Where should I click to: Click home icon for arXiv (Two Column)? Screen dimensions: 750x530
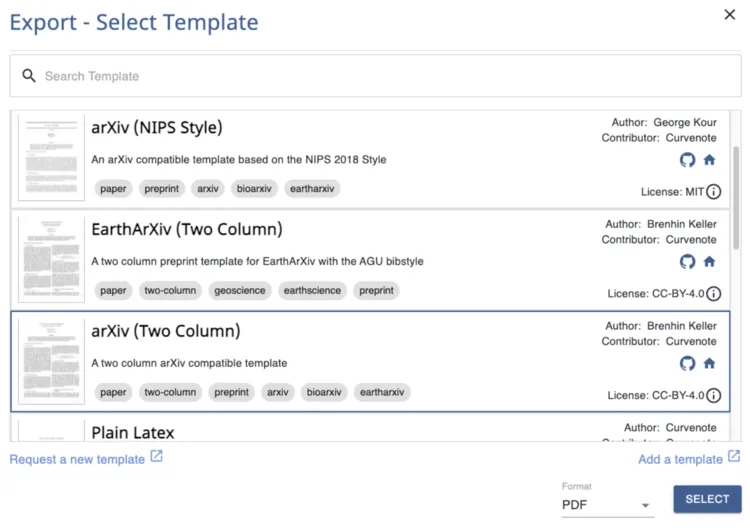[x=709, y=364]
